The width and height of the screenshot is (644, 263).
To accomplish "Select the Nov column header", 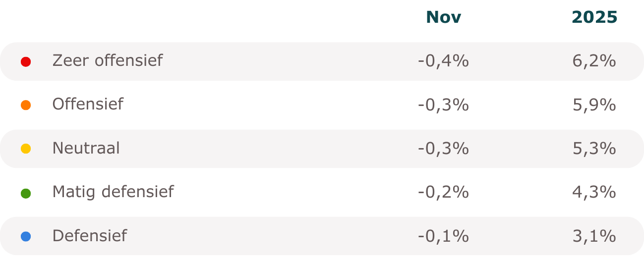I will 443,18.
